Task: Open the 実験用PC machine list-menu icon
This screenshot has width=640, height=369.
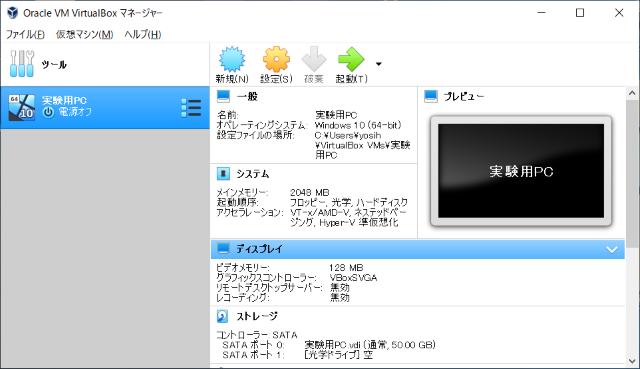Action: (x=191, y=108)
